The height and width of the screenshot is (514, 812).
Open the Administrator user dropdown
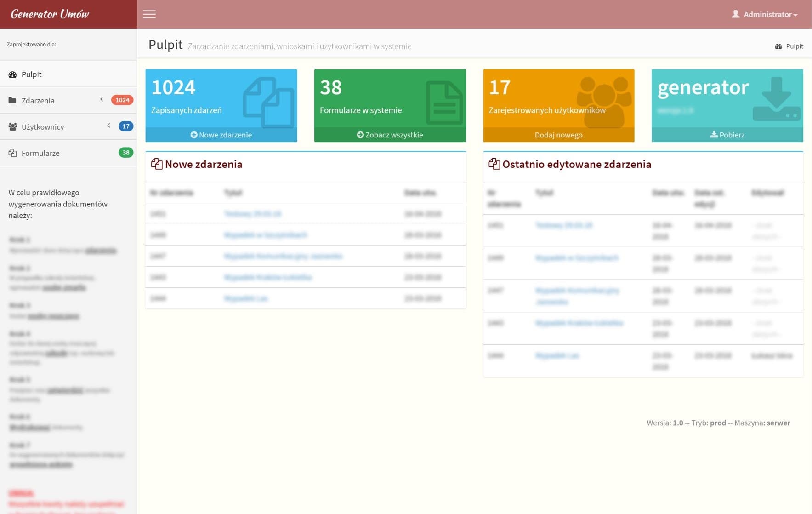tap(765, 14)
